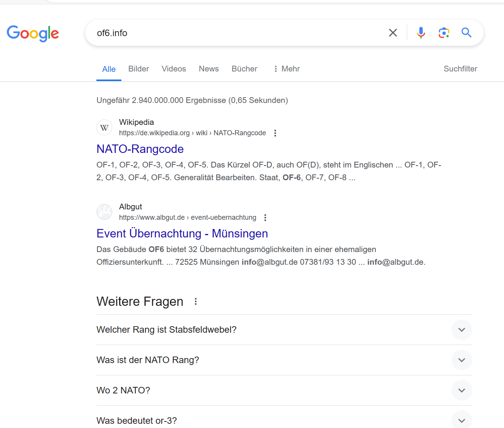Image resolution: width=504 pixels, height=428 pixels.
Task: Open the Suchfilter options
Action: [x=460, y=69]
